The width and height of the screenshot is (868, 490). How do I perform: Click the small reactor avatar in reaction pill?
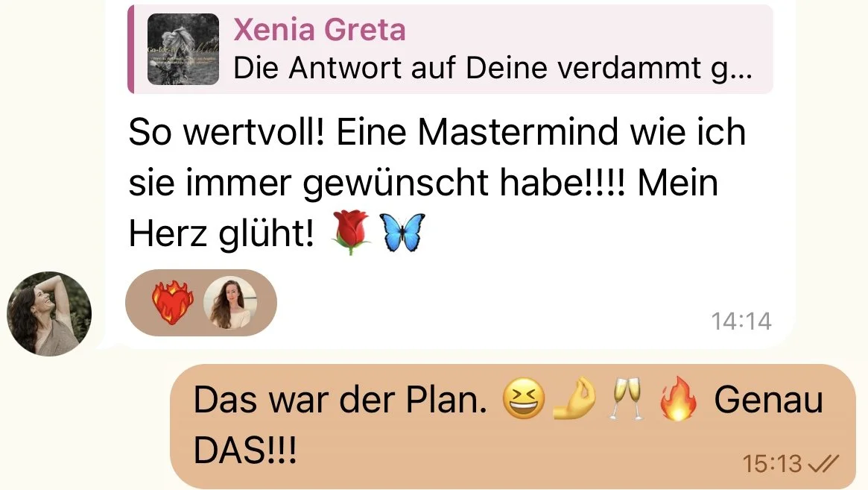(230, 303)
